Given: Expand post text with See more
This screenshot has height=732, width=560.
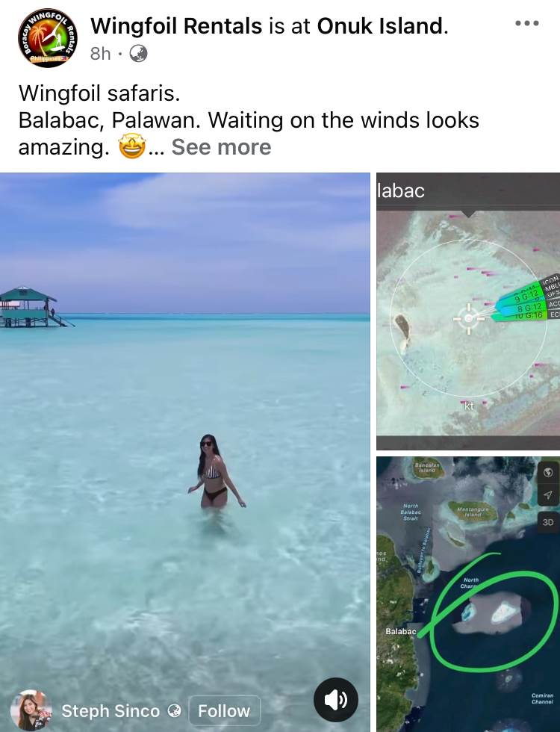Looking at the screenshot, I should pyautogui.click(x=221, y=147).
